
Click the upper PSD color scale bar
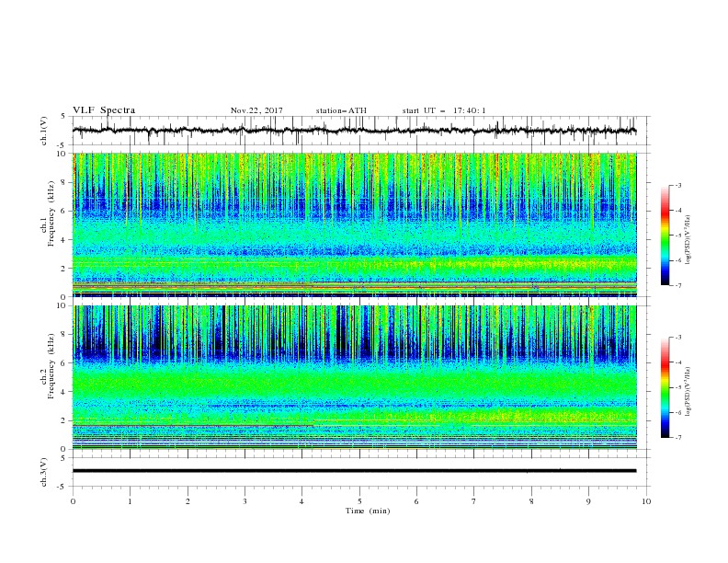(x=665, y=236)
